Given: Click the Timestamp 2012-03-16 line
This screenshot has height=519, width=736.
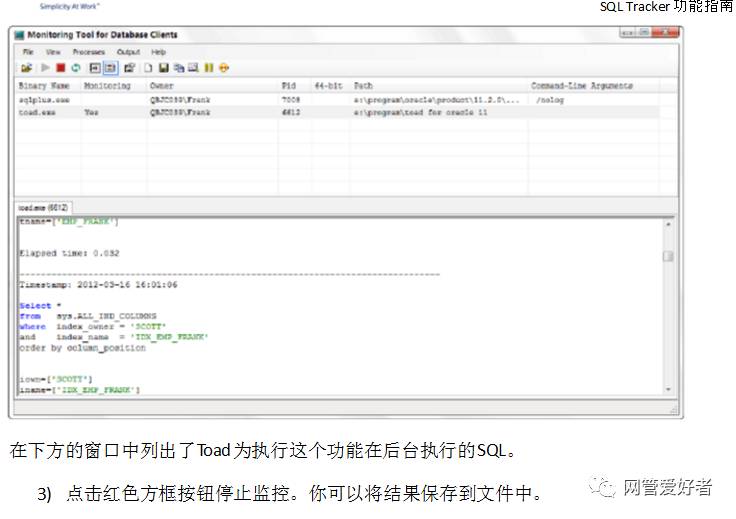Looking at the screenshot, I should pyautogui.click(x=98, y=284).
